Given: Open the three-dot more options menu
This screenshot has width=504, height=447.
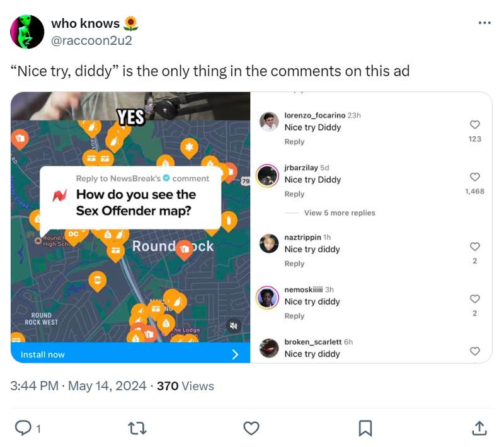Looking at the screenshot, I should (x=484, y=23).
